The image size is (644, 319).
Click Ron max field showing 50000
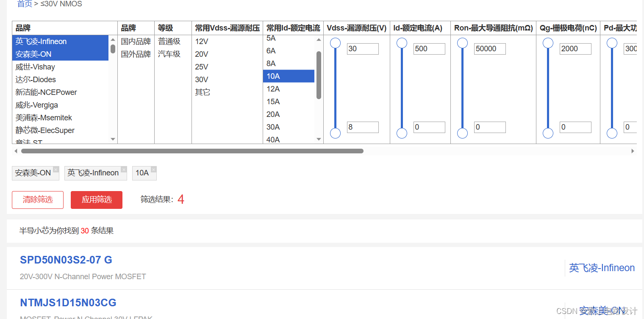(x=490, y=49)
